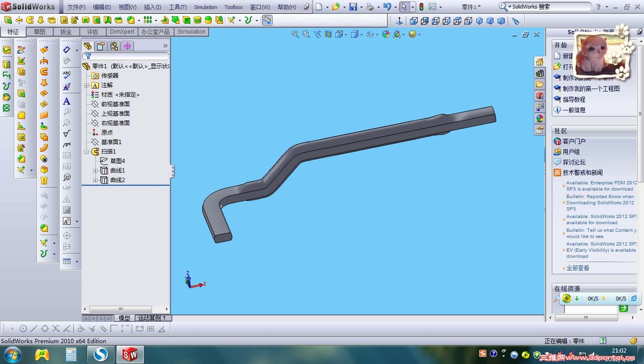
Task: Open the PropertyManager tab icon
Action: [100, 46]
